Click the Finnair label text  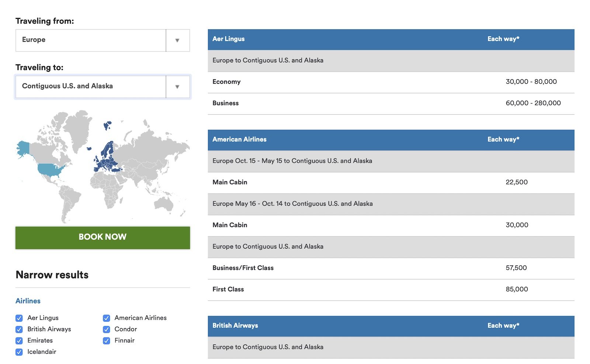click(x=125, y=341)
